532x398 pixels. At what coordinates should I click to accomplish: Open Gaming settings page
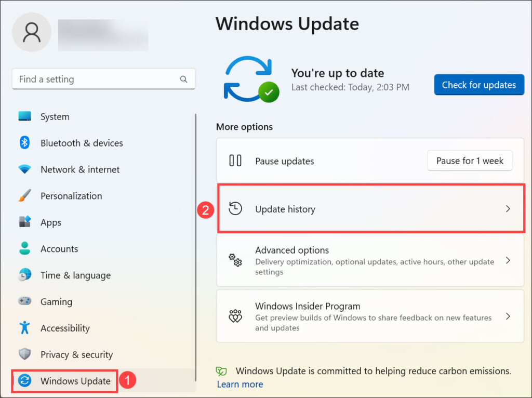point(103,302)
